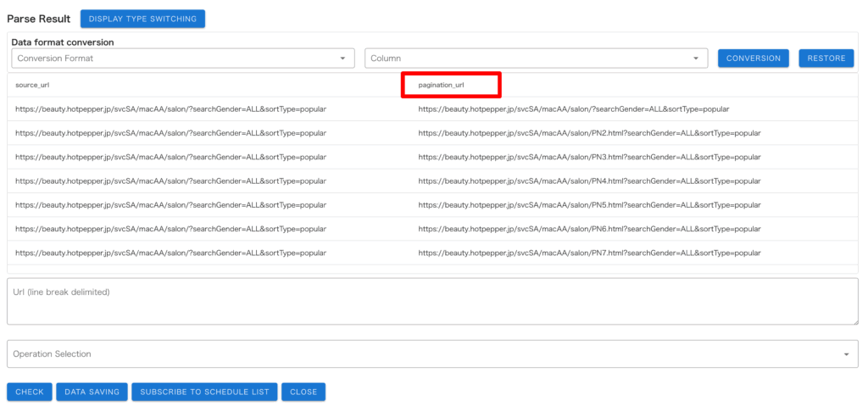Image resolution: width=868 pixels, height=406 pixels.
Task: Select the pagination URL containing PN3.html
Action: (590, 157)
